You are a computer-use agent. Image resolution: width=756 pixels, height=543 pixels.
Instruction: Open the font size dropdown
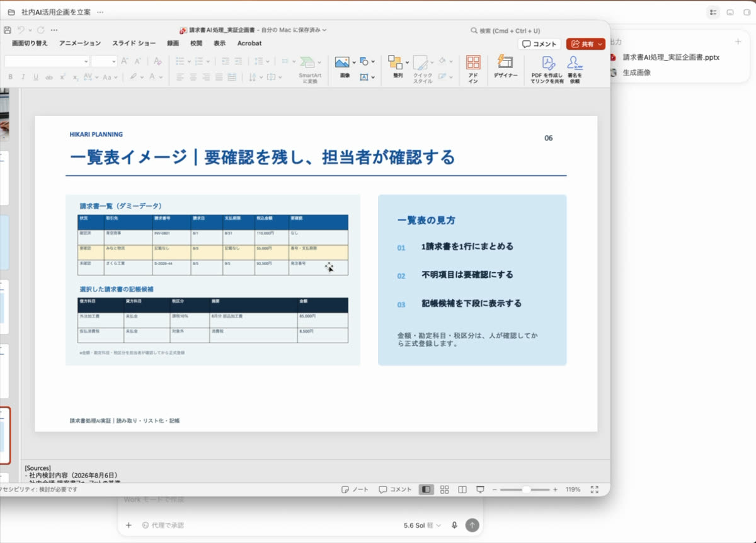click(x=113, y=62)
